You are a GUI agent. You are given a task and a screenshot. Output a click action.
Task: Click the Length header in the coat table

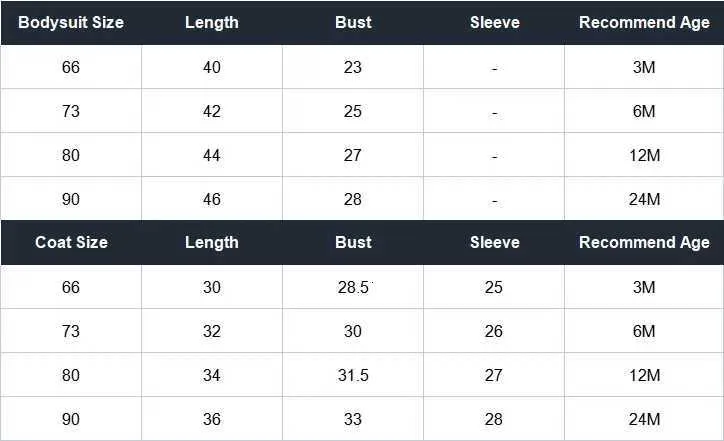pyautogui.click(x=212, y=242)
